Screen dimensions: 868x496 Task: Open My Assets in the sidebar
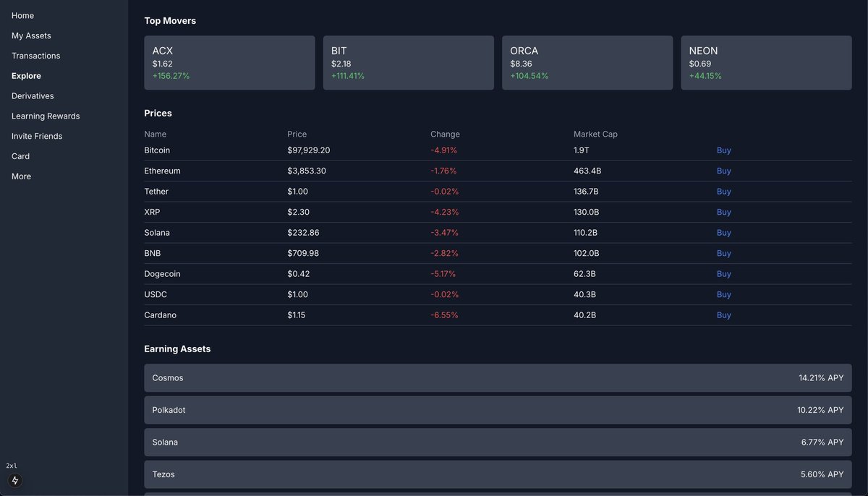31,35
